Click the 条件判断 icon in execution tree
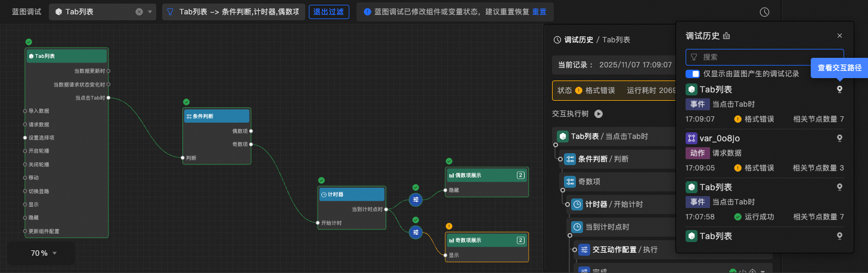868x273 pixels. coord(569,159)
